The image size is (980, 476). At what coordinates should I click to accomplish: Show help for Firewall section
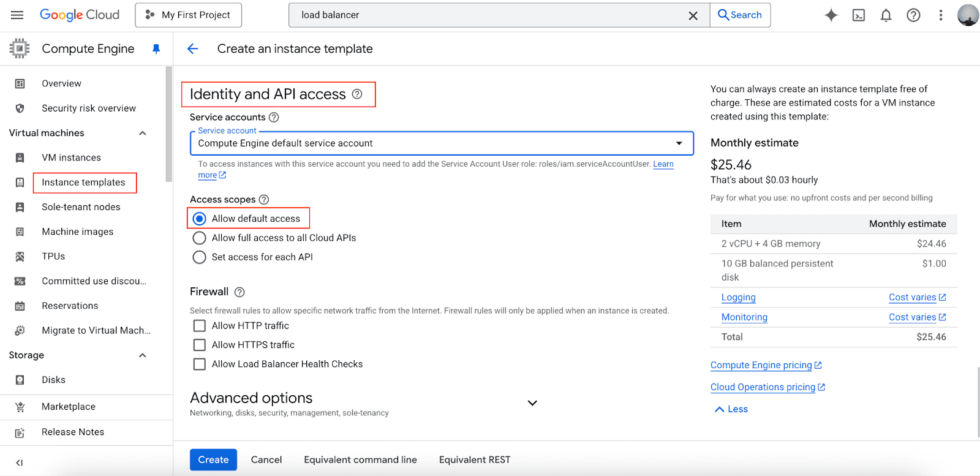pos(239,292)
